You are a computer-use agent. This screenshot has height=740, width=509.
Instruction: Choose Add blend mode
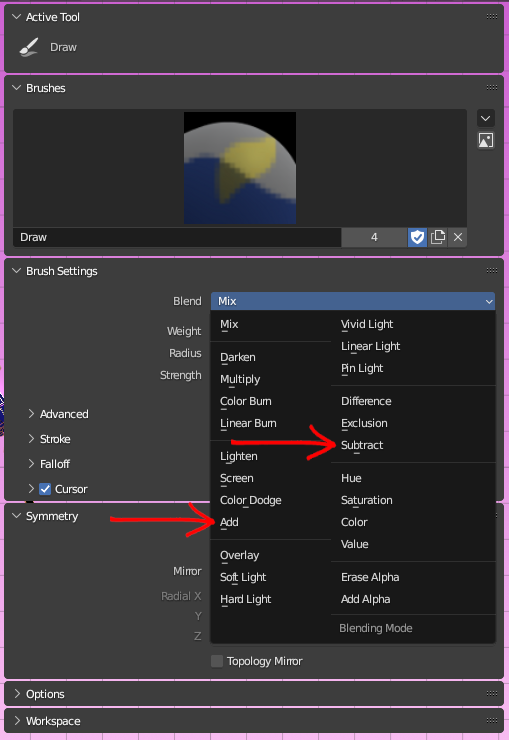click(229, 522)
